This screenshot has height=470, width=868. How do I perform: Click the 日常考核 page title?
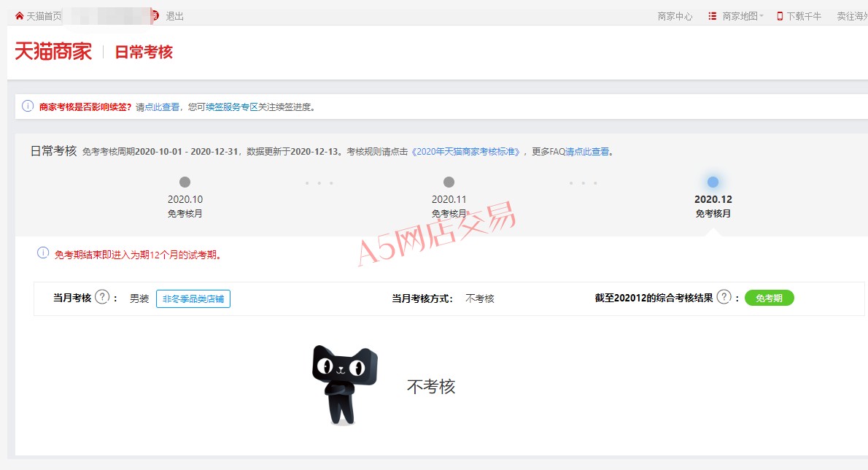click(144, 52)
